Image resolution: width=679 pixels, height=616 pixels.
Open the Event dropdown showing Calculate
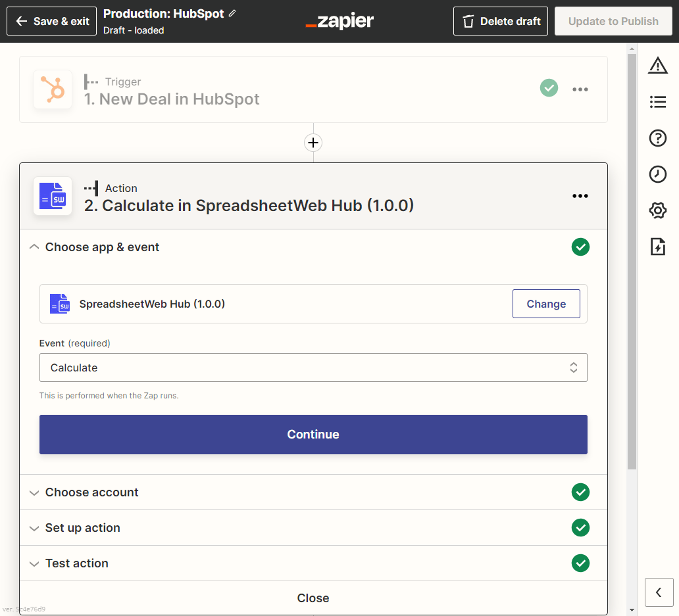[x=313, y=367]
